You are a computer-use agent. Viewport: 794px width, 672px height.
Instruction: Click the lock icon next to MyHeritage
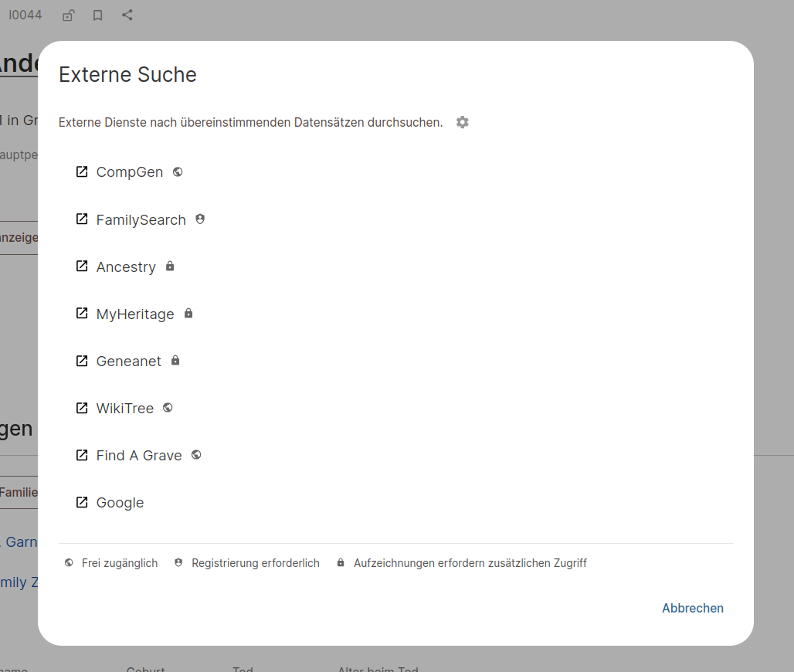click(188, 313)
